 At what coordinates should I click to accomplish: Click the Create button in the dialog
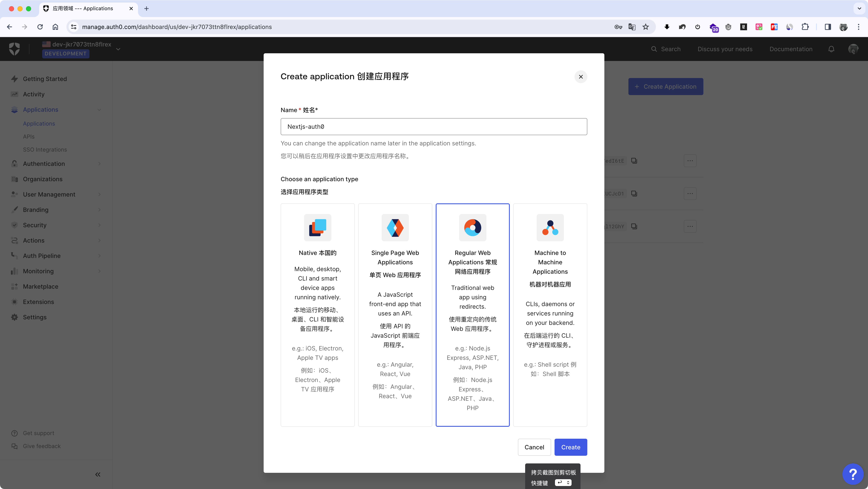click(571, 447)
